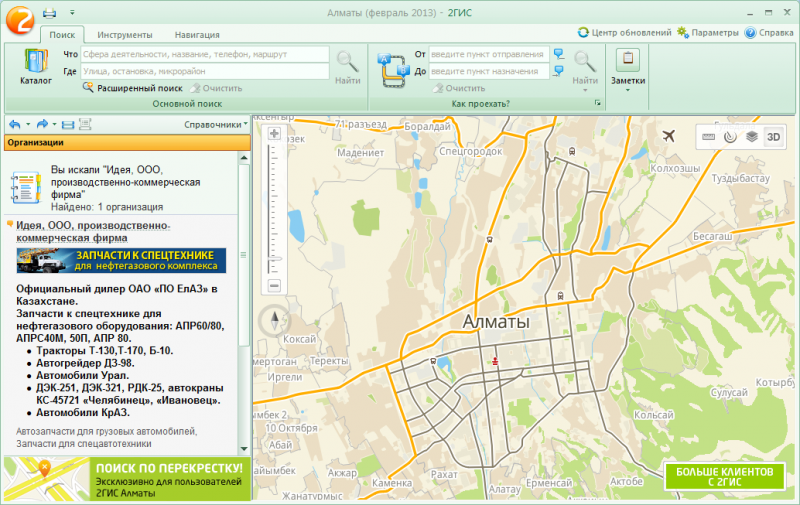
Task: Click the Найти magnifier in main search
Action: click(x=347, y=67)
